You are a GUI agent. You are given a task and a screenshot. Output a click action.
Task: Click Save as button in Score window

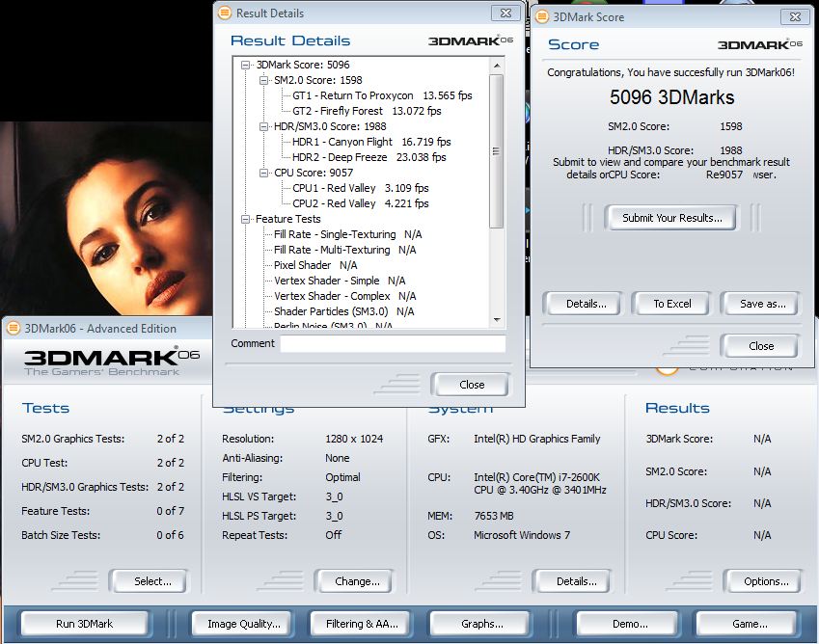click(762, 304)
